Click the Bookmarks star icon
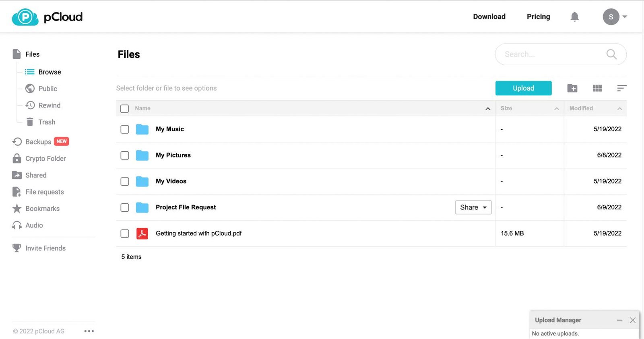Screen dimensions: 644x339 pos(17,209)
